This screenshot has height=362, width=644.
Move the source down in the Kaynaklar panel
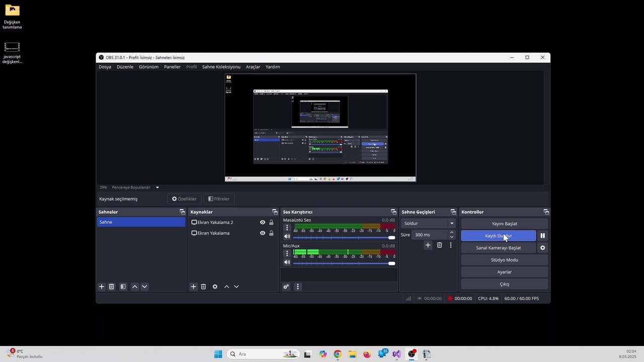(236, 287)
